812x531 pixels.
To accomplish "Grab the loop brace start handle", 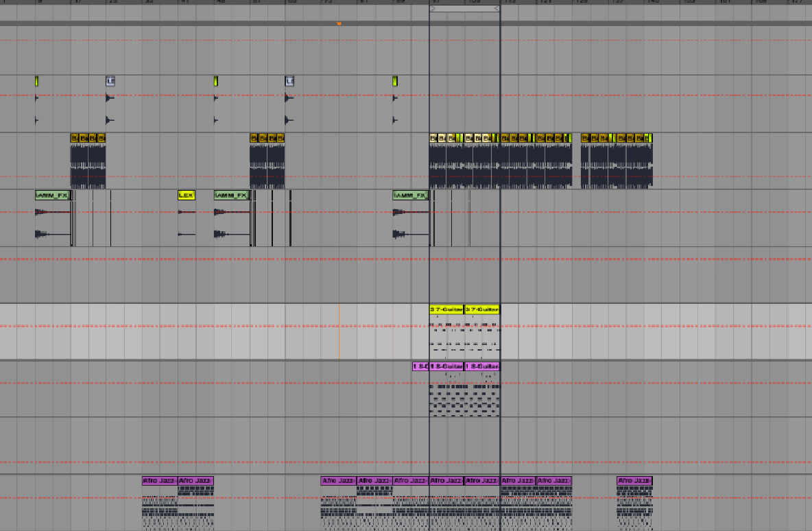I will (433, 9).
